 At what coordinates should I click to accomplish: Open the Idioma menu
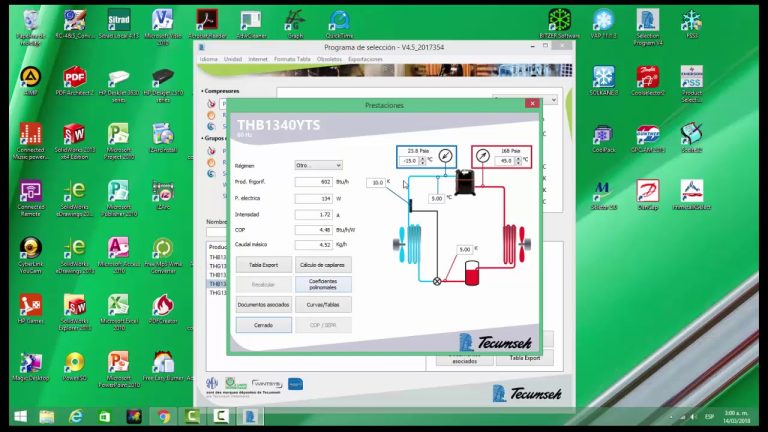pyautogui.click(x=209, y=59)
